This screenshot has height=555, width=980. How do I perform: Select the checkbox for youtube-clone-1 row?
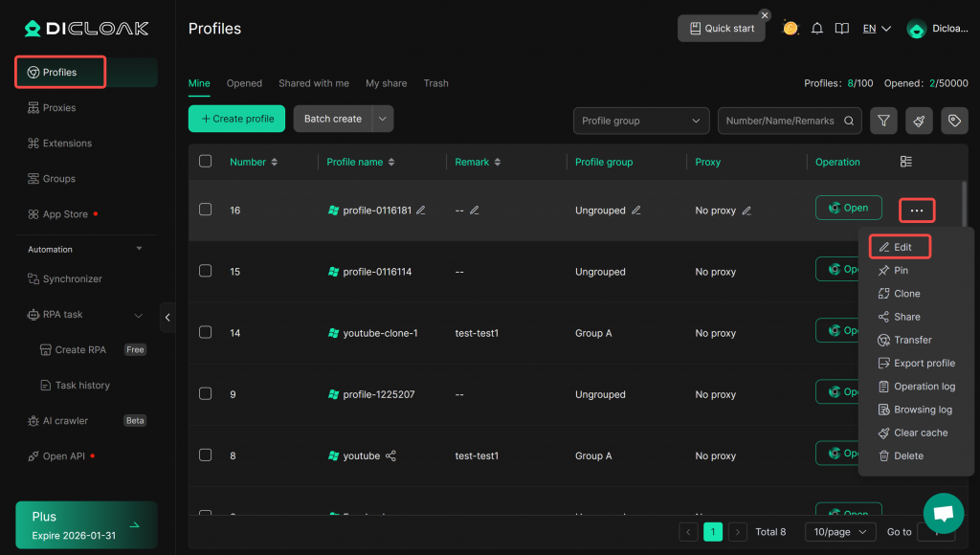[x=205, y=333]
